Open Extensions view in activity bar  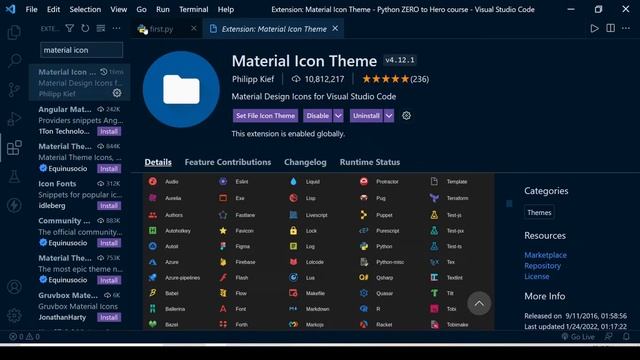tap(14, 148)
